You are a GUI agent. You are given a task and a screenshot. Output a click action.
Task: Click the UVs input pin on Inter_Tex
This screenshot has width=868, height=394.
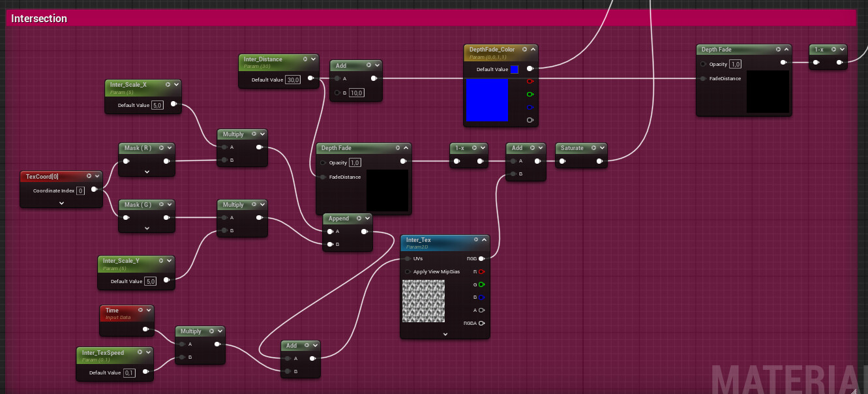click(408, 259)
